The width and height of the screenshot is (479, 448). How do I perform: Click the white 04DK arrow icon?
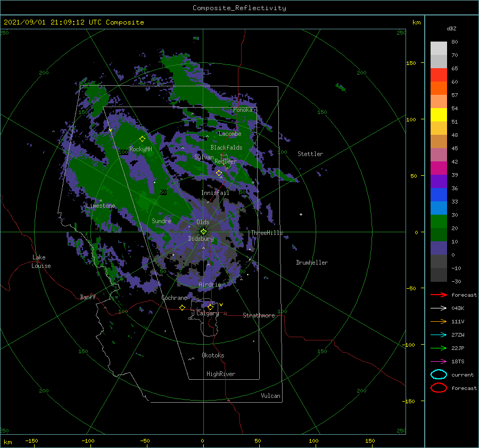(x=439, y=308)
